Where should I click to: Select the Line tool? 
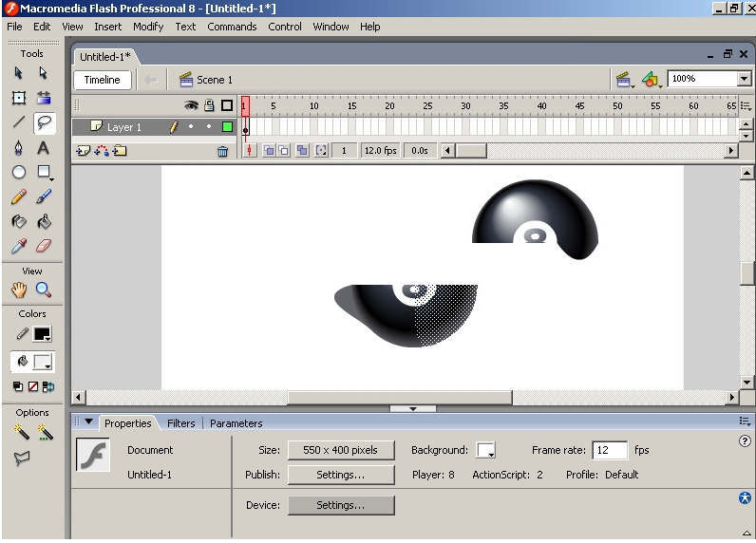click(18, 122)
